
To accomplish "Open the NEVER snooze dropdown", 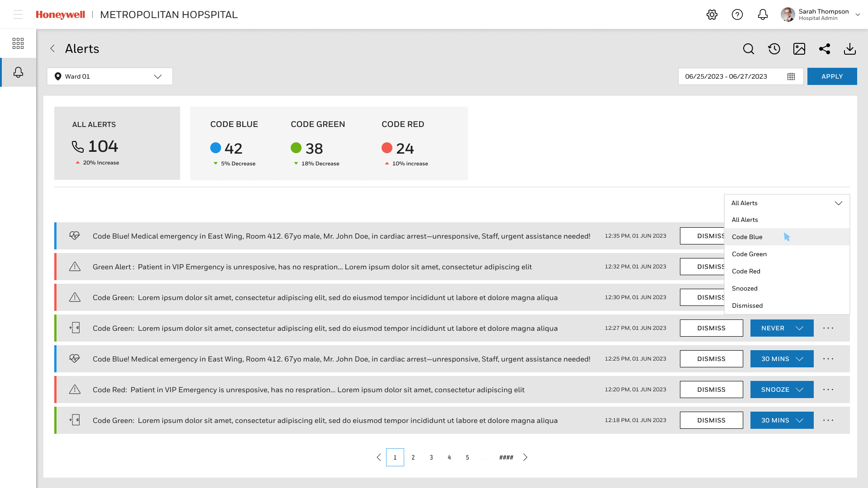I will click(x=782, y=328).
